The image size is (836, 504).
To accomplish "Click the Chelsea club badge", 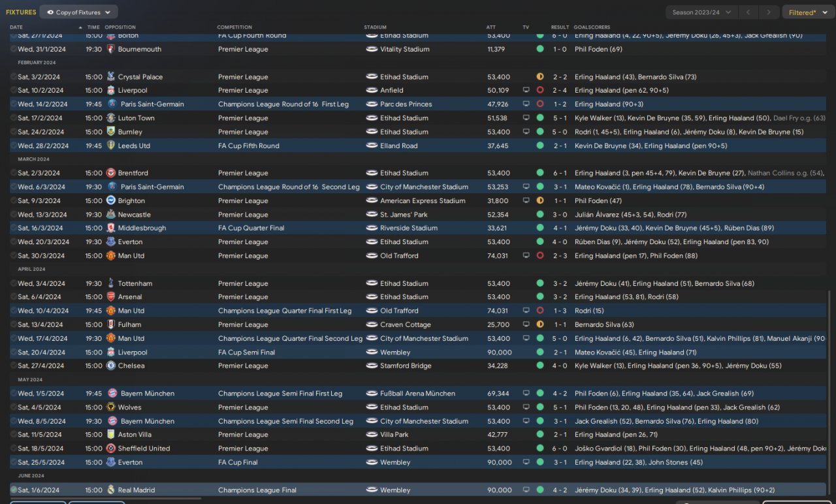I will (110, 366).
